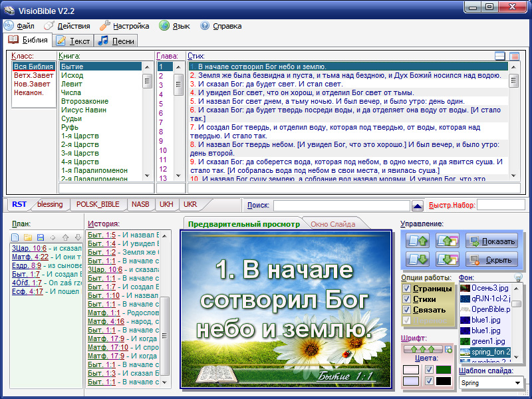The width and height of the screenshot is (532, 399).
Task: Save the plan with the floppy disk icon
Action: 41,237
